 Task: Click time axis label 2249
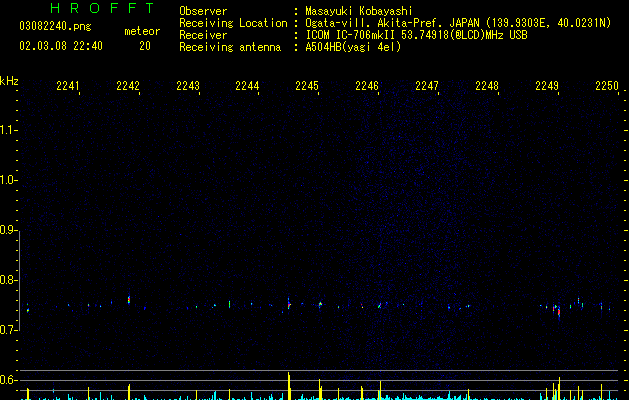[547, 86]
